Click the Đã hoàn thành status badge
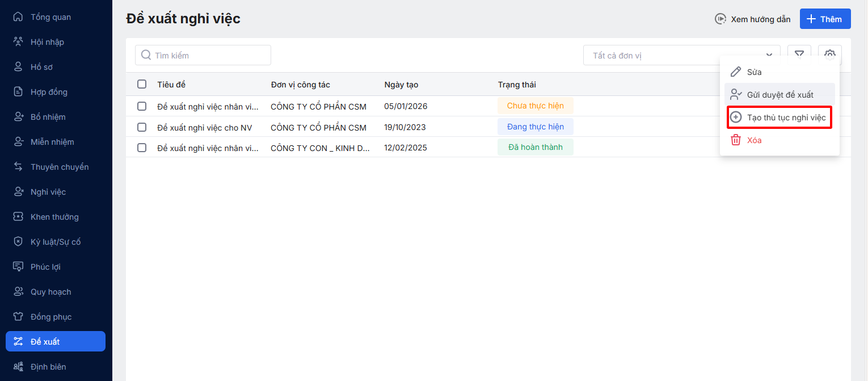868x381 pixels. coord(535,148)
